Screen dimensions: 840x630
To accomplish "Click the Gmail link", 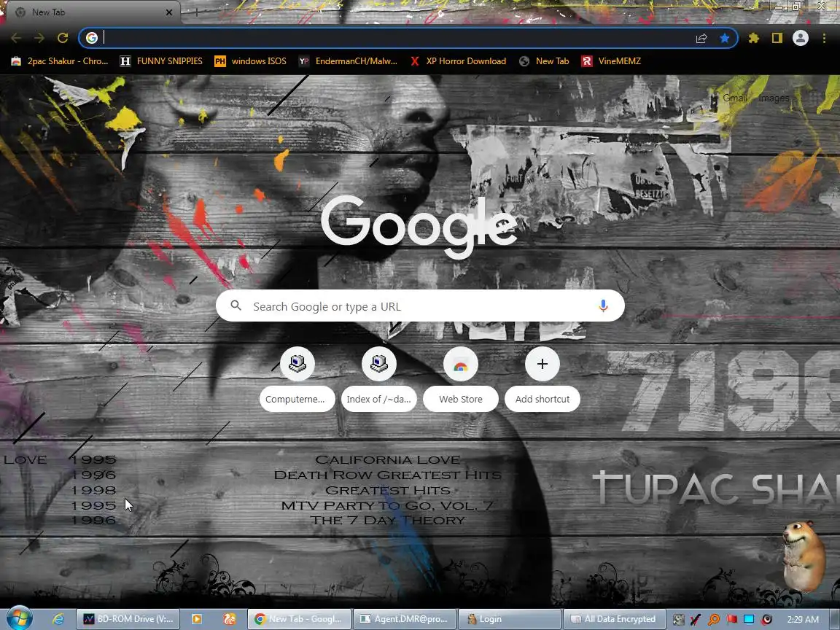I will pos(734,98).
